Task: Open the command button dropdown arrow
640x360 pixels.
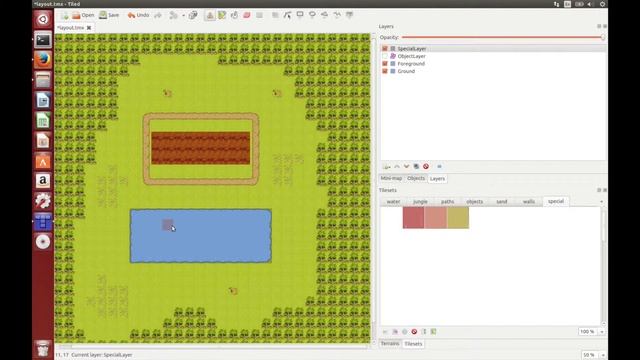Action: pos(183,16)
